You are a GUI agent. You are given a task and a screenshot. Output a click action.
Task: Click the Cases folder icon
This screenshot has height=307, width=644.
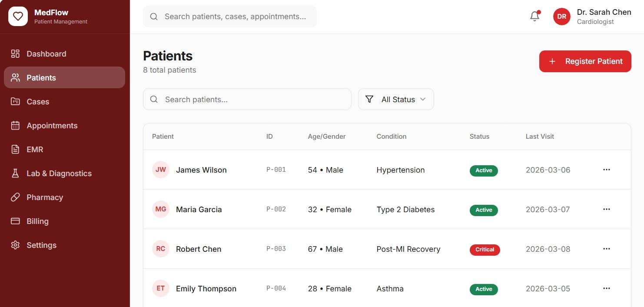(x=15, y=102)
